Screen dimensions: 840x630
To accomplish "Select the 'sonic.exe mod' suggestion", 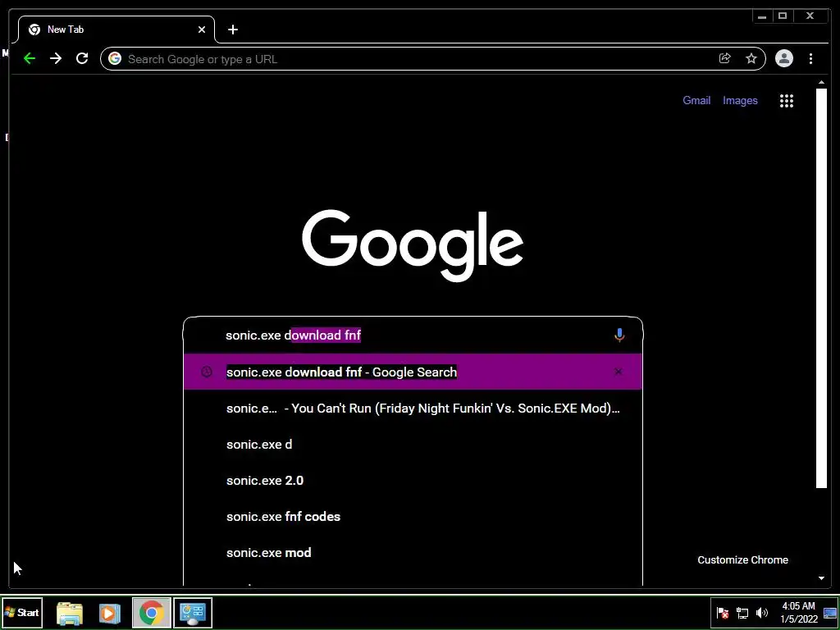I will point(413,553).
